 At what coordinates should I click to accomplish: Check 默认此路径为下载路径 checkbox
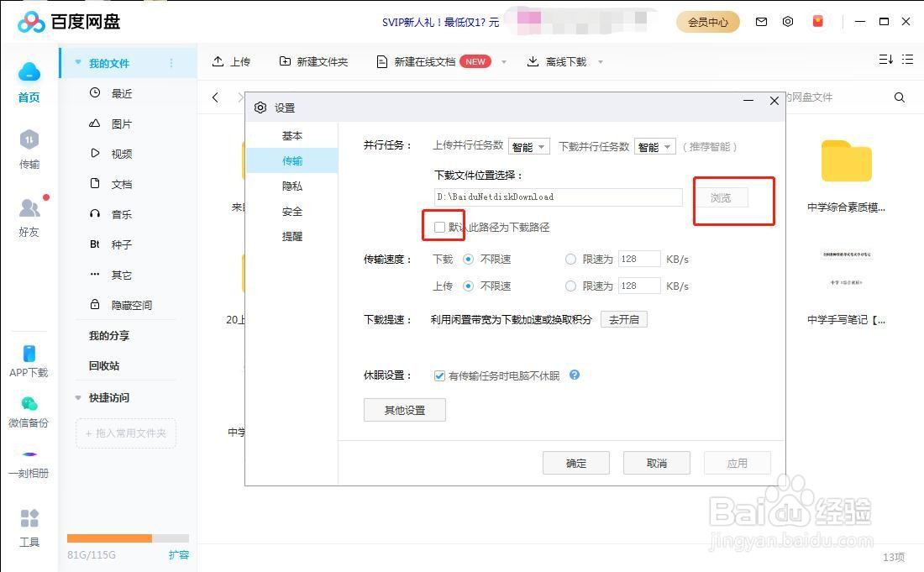tap(440, 227)
